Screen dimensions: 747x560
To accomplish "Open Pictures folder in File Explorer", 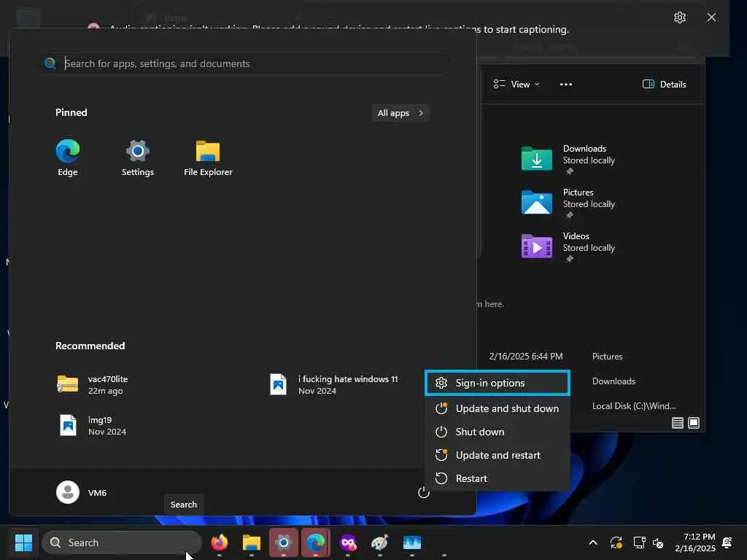I will tap(568, 203).
